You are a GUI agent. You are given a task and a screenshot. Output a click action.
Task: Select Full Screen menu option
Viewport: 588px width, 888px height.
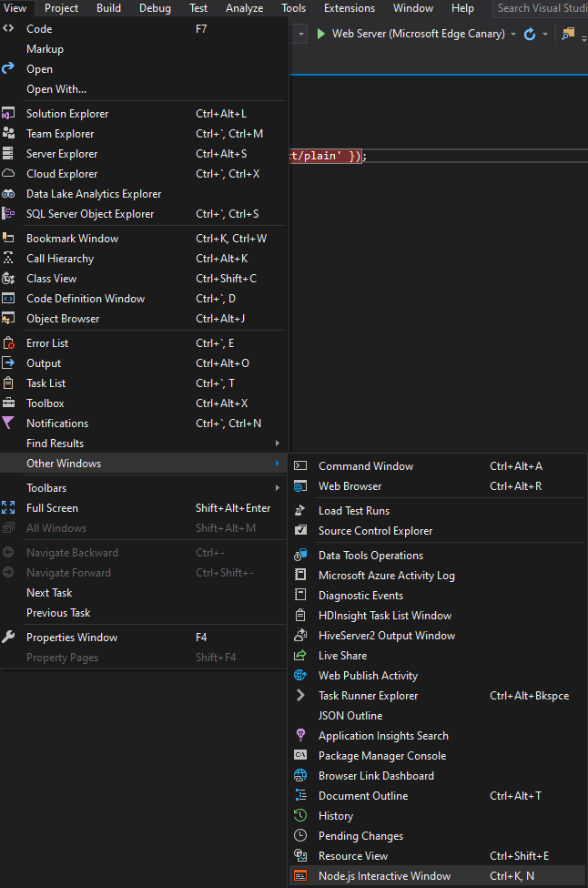tap(52, 508)
